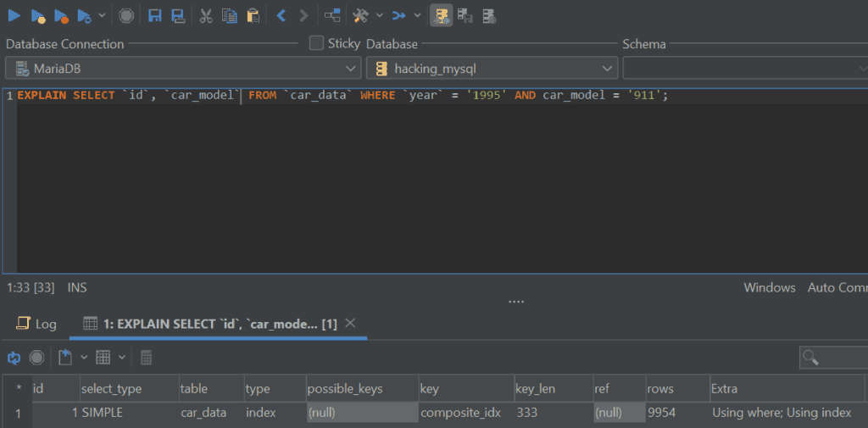Click the Windows line ending status
868x428 pixels.
tap(770, 288)
